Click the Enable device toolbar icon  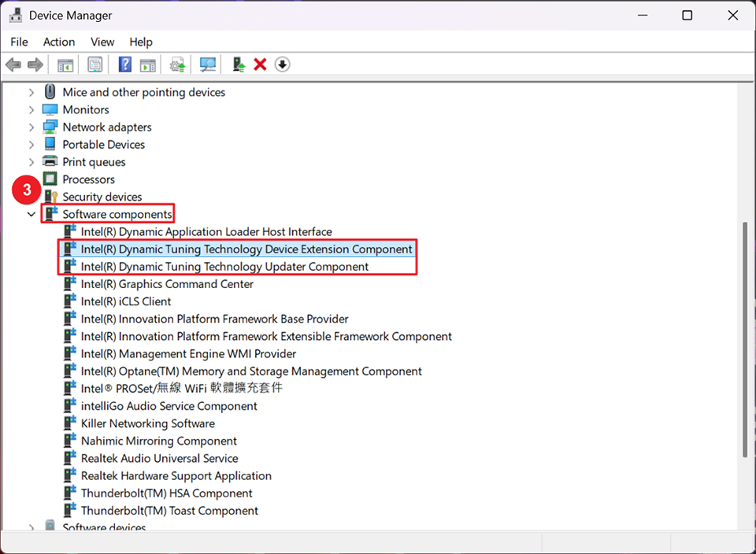(x=239, y=65)
